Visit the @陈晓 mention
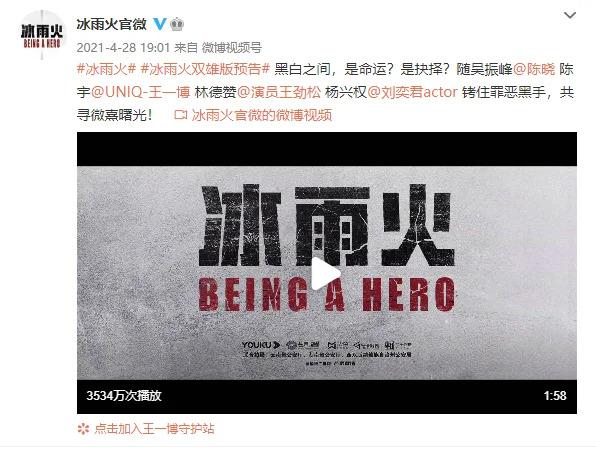 (x=534, y=69)
